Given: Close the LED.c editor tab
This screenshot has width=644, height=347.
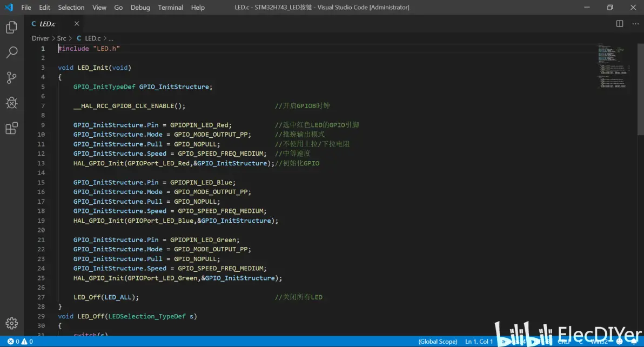Looking at the screenshot, I should pyautogui.click(x=77, y=24).
